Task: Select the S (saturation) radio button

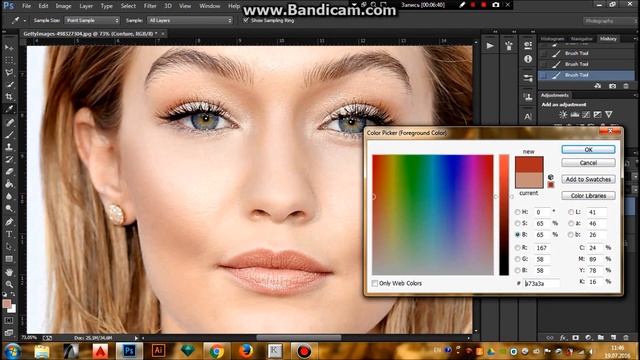Action: (518, 223)
